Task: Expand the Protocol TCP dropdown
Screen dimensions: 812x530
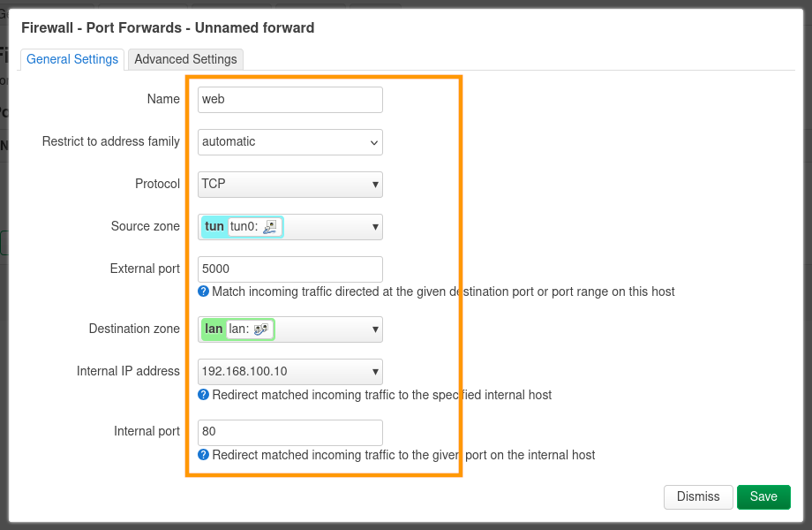Action: (289, 185)
